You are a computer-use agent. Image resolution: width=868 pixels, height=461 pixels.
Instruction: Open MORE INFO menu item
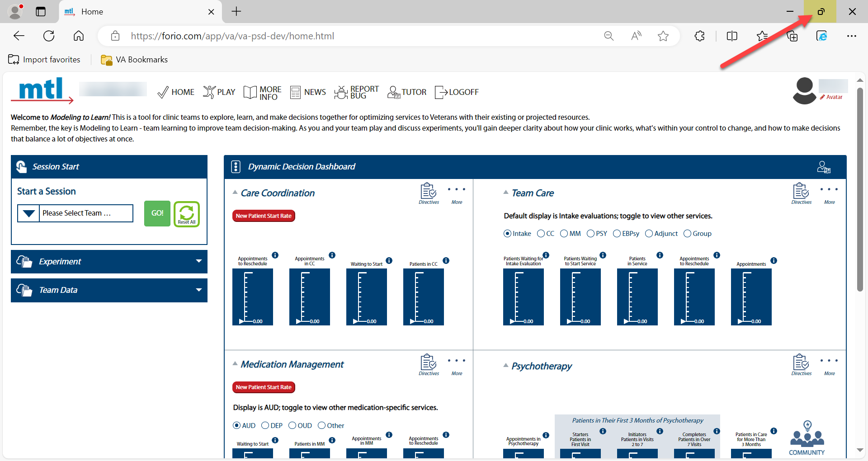point(262,93)
